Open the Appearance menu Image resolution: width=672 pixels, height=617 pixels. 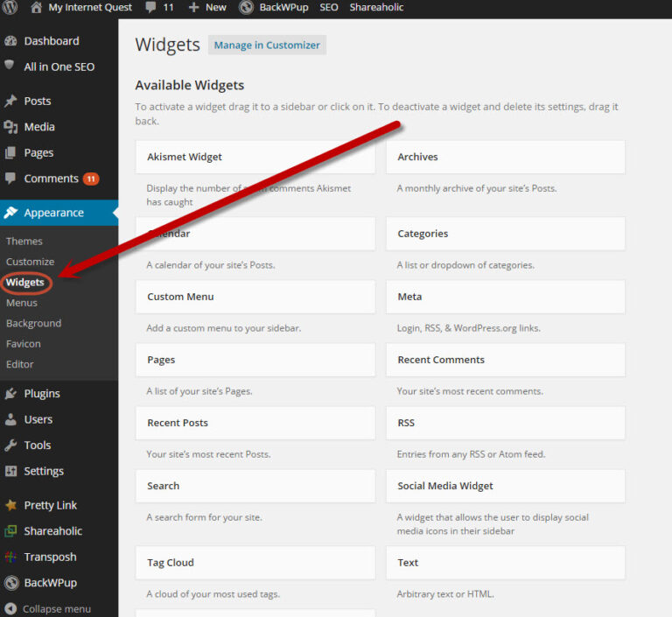pos(54,213)
